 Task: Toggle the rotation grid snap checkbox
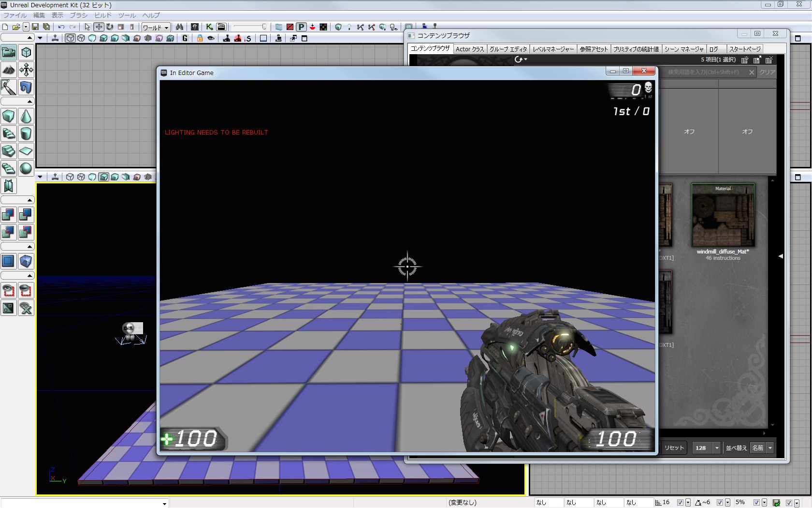click(720, 503)
